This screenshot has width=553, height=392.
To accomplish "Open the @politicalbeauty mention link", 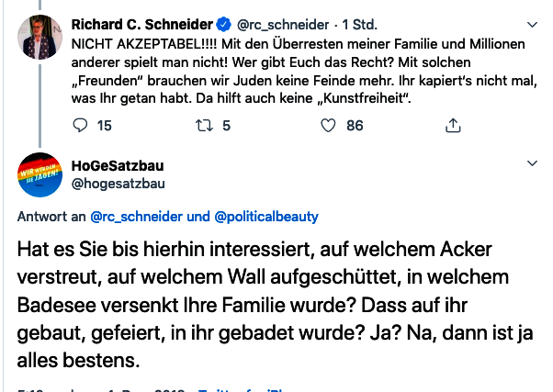I will coord(265,217).
